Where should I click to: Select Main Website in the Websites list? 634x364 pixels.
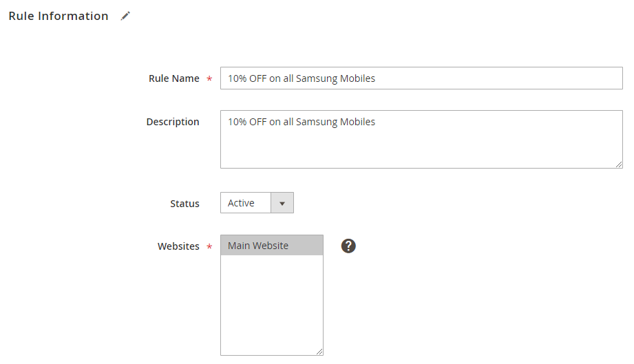(272, 245)
